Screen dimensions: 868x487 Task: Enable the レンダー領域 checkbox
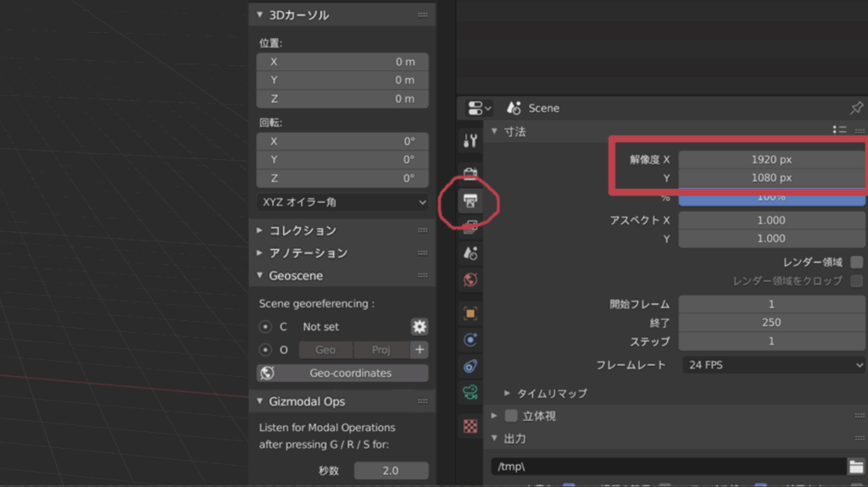click(856, 263)
